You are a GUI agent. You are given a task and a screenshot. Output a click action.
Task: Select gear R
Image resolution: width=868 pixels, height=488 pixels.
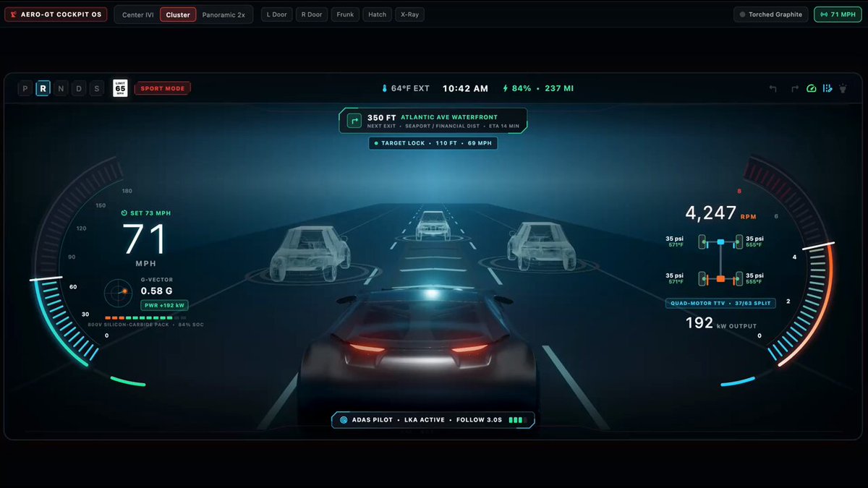click(43, 89)
